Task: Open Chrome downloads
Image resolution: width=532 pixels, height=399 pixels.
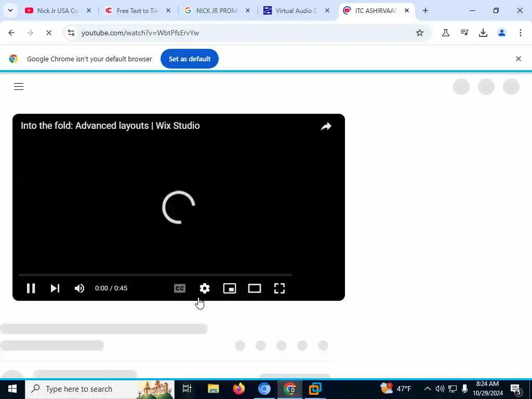Action: [x=483, y=33]
